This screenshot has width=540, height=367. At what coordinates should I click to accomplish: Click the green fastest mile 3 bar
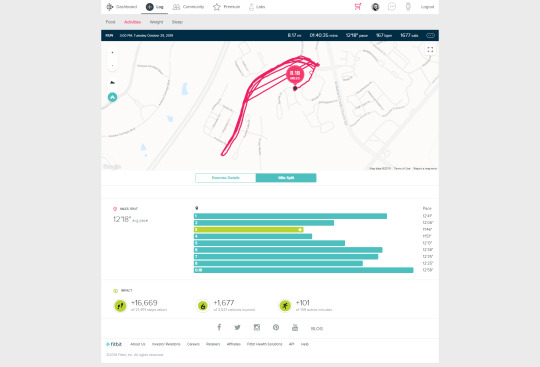[248, 230]
